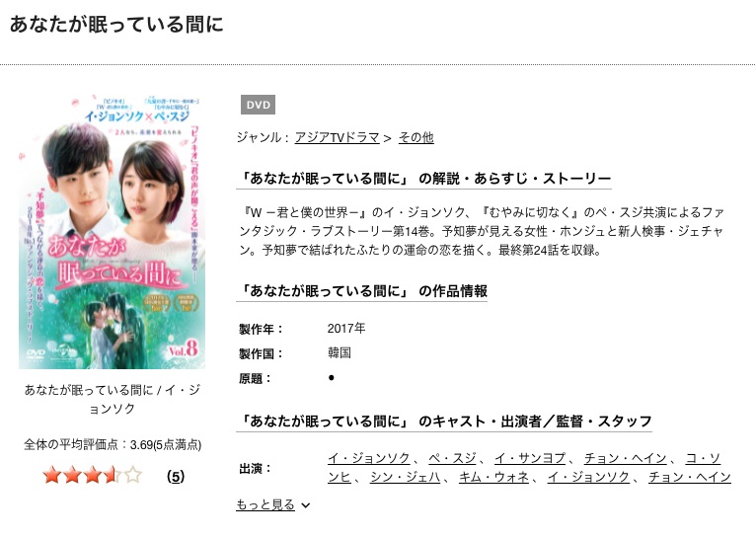Open シン・ジェハ cast link
Screen dimensions: 756x537
pos(405,477)
